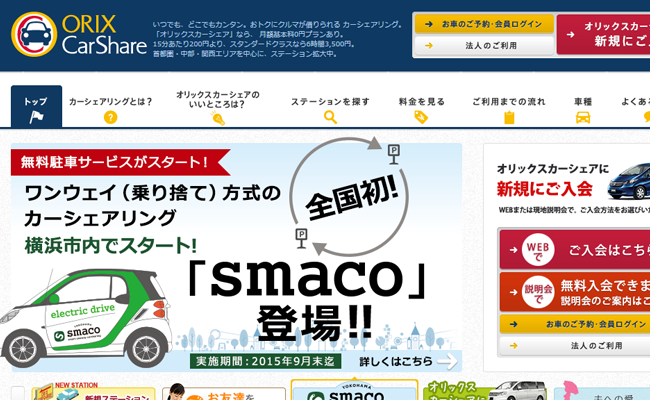Click the 無料駐車サービスがスタート！ red ribbon

pyautogui.click(x=120, y=162)
